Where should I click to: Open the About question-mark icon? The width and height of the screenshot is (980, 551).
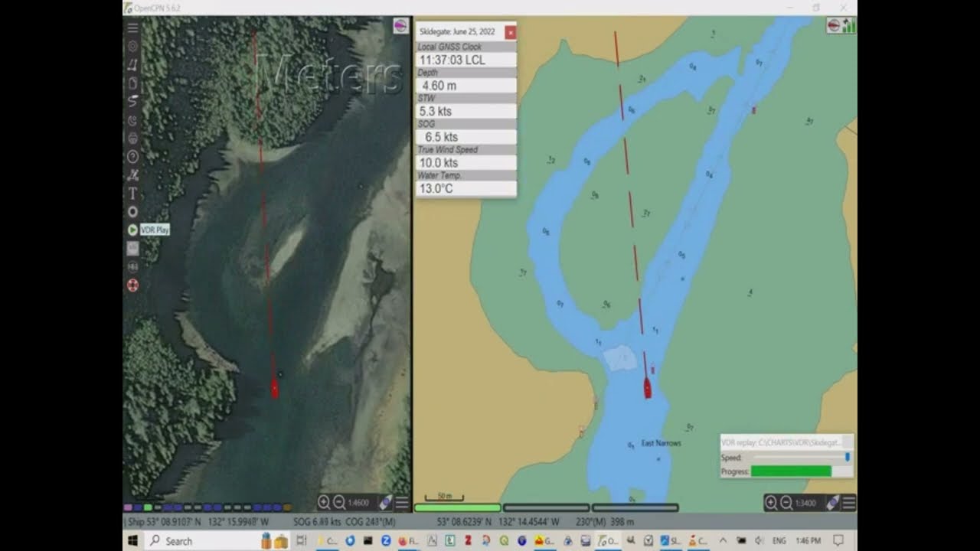132,157
